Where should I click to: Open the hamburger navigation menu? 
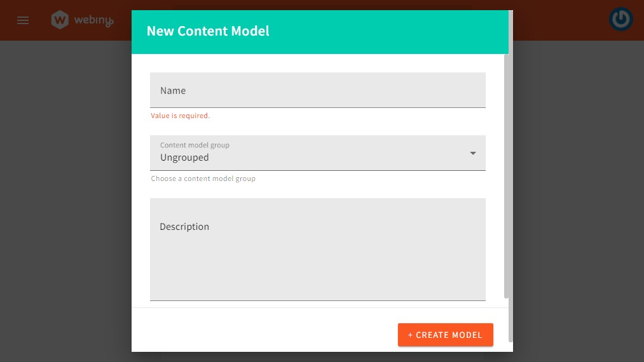pyautogui.click(x=23, y=20)
